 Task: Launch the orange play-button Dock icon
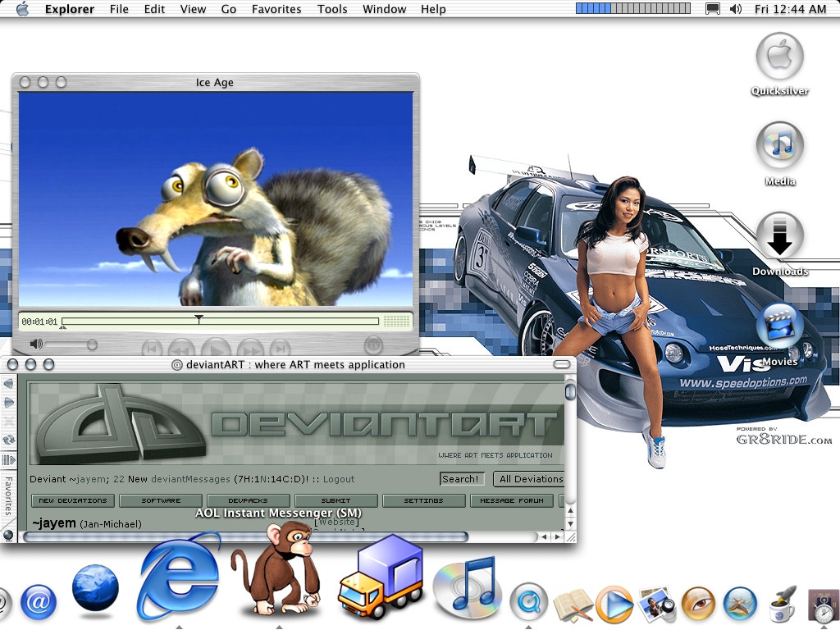pos(614,603)
